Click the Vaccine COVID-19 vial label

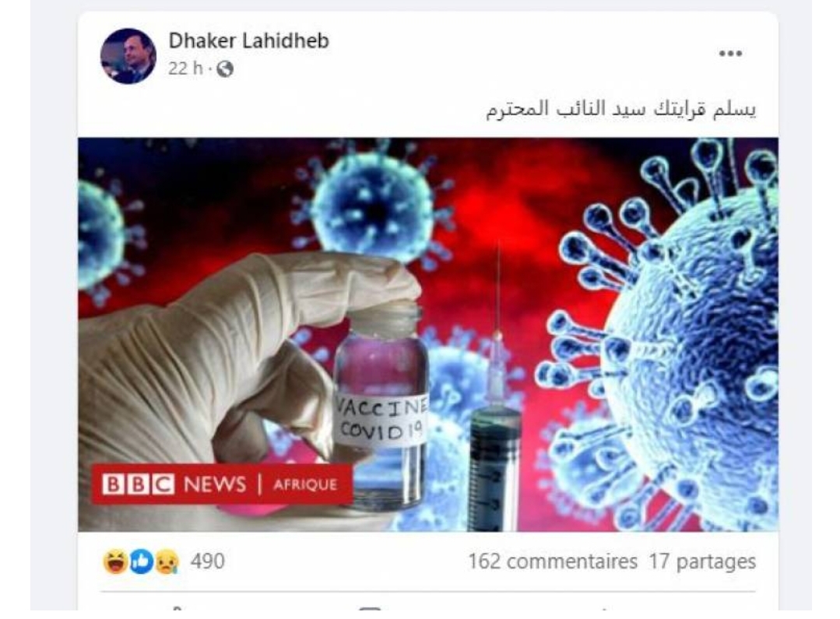(x=381, y=420)
